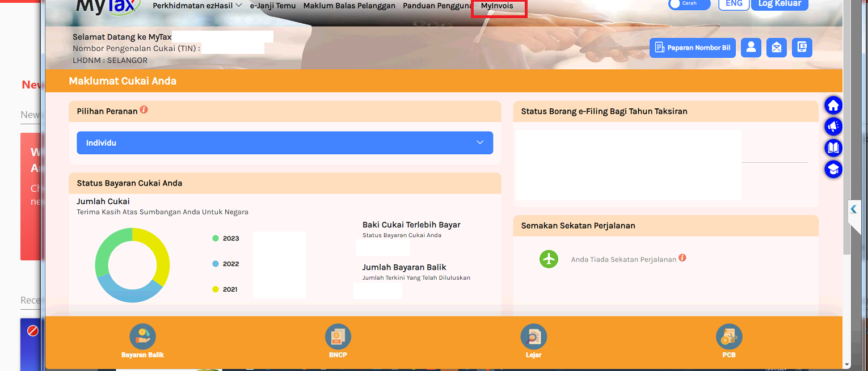Toggle the Cerah theme switch

pyautogui.click(x=689, y=4)
